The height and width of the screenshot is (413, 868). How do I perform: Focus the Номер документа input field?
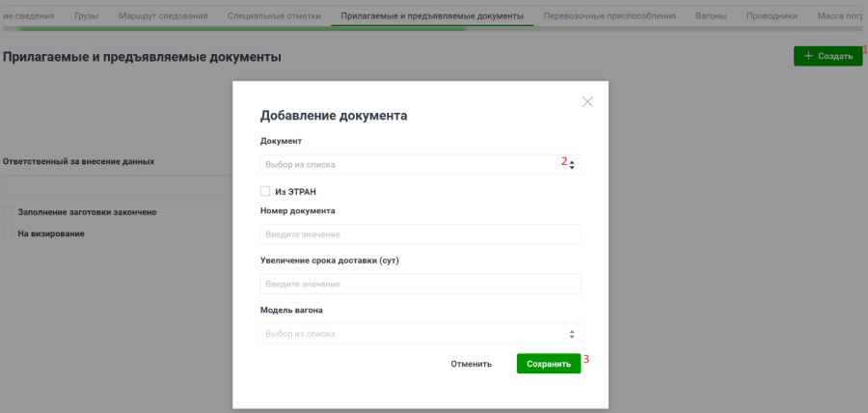420,234
